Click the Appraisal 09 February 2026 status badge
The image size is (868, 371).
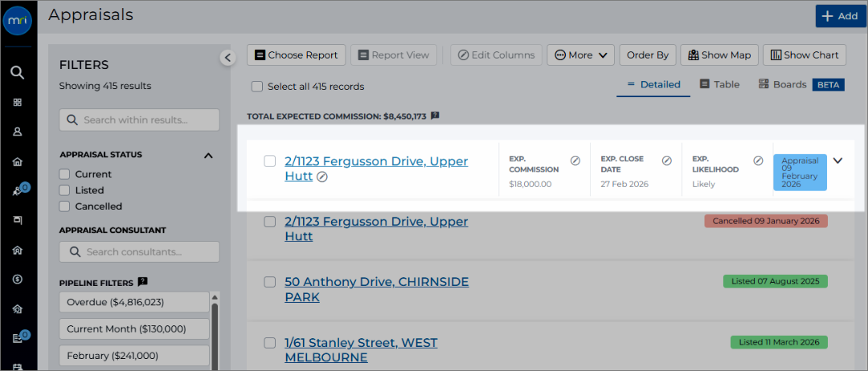(800, 173)
